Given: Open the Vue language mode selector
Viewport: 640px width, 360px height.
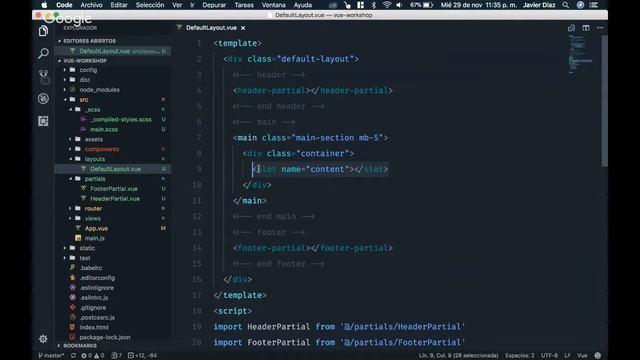Looking at the screenshot, I should [582, 356].
